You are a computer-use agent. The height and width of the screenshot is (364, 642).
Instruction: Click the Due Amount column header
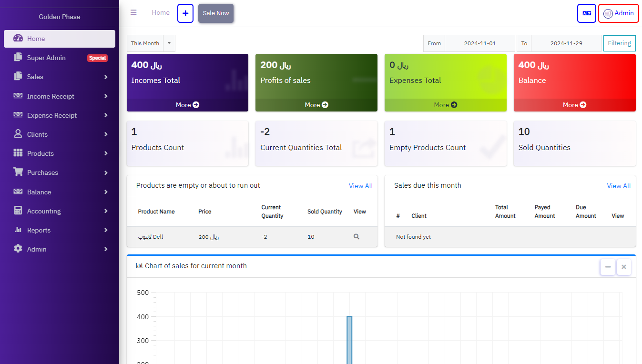[x=586, y=212]
